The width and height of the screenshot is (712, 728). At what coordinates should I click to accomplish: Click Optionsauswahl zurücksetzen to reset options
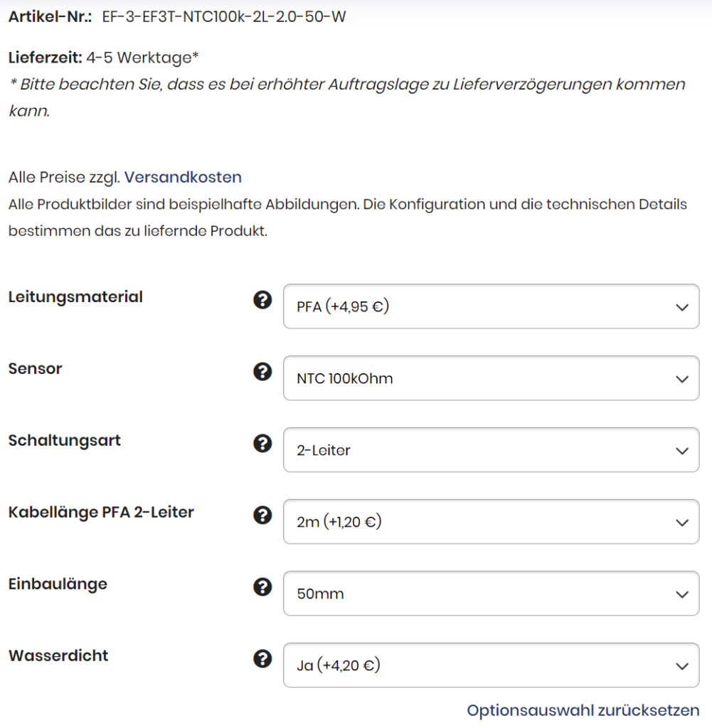point(583,710)
